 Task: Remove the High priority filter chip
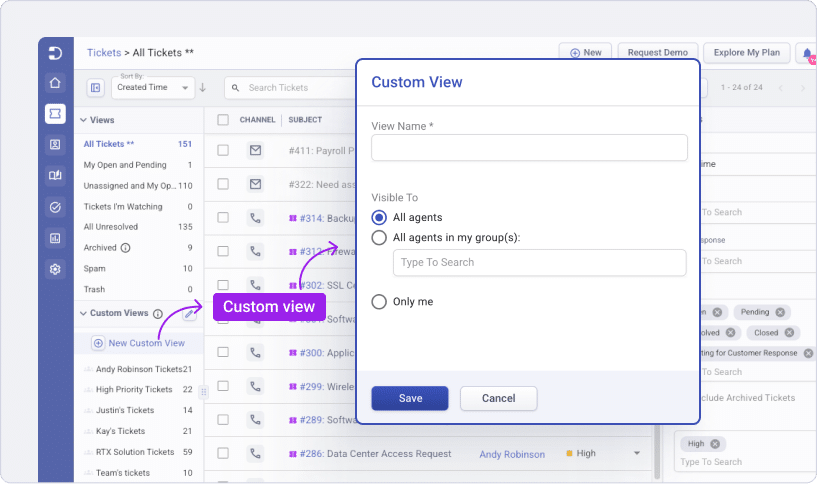[x=715, y=444]
